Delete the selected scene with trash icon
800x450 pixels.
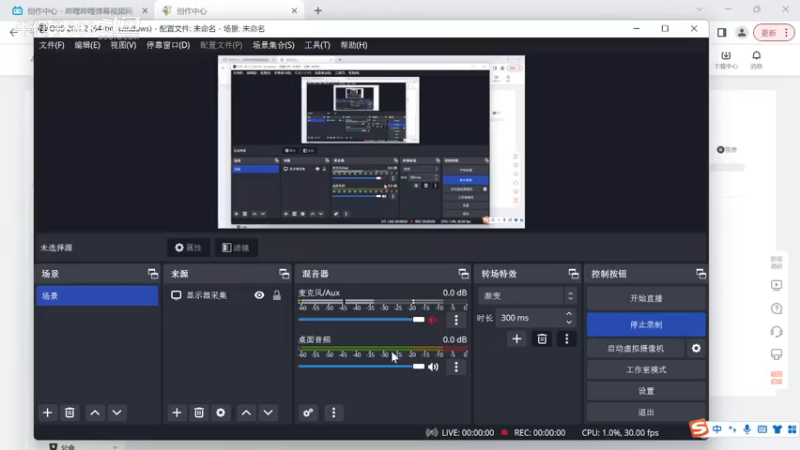pos(69,412)
